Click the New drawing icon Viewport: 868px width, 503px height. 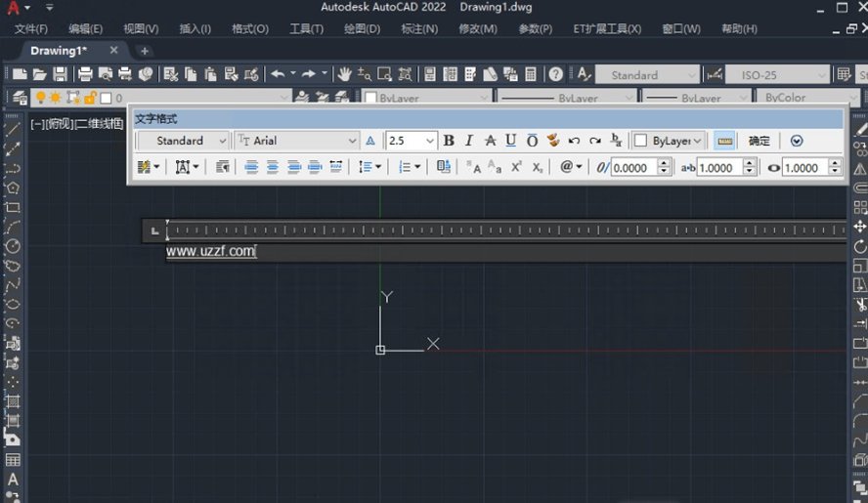point(20,74)
